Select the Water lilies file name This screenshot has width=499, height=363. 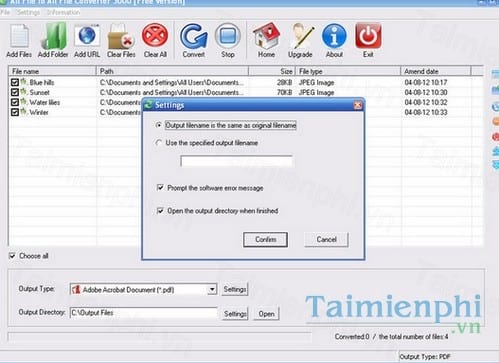pyautogui.click(x=45, y=102)
